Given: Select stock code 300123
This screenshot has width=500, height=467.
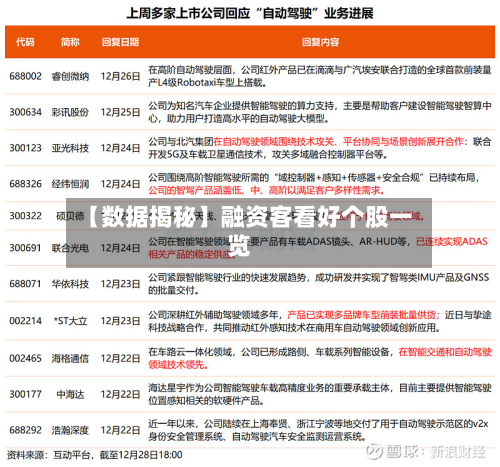Looking at the screenshot, I should pyautogui.click(x=26, y=148).
